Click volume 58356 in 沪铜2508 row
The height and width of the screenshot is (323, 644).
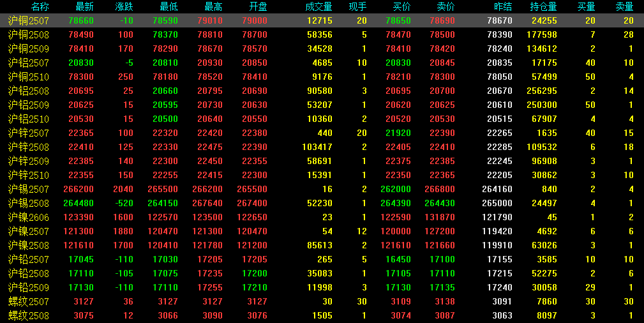(x=320, y=34)
